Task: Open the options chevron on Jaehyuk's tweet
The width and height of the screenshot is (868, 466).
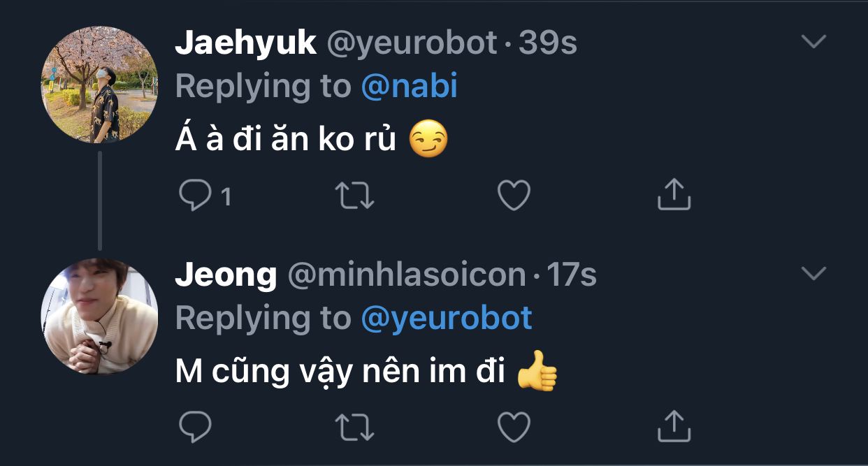Action: (x=813, y=42)
